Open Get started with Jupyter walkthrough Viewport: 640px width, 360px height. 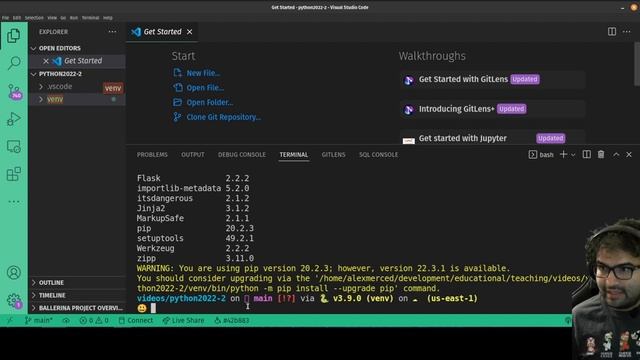point(492,138)
